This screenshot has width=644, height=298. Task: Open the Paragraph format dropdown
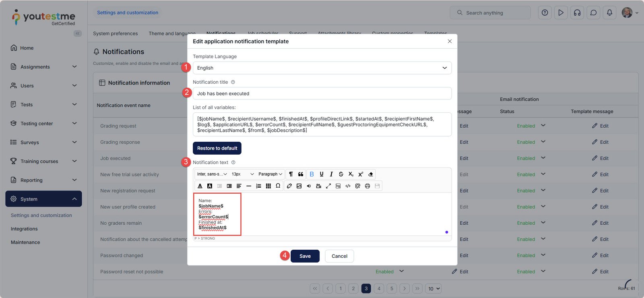pos(270,174)
